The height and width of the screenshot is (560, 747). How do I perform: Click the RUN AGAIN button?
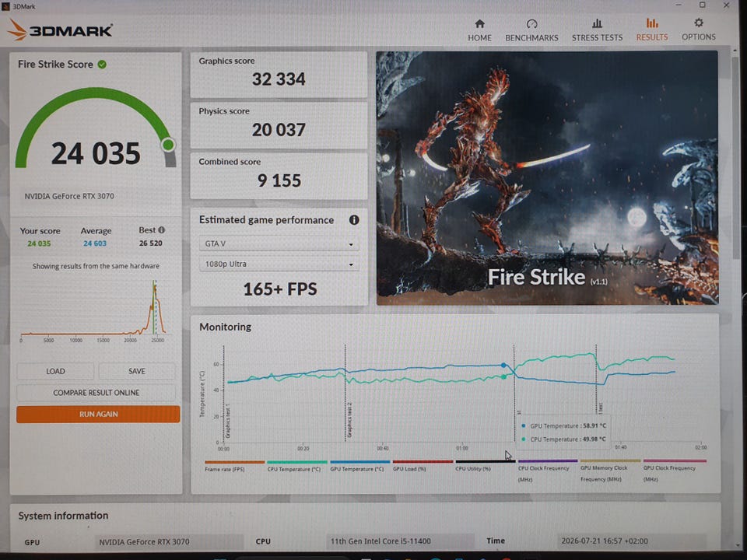tap(98, 414)
